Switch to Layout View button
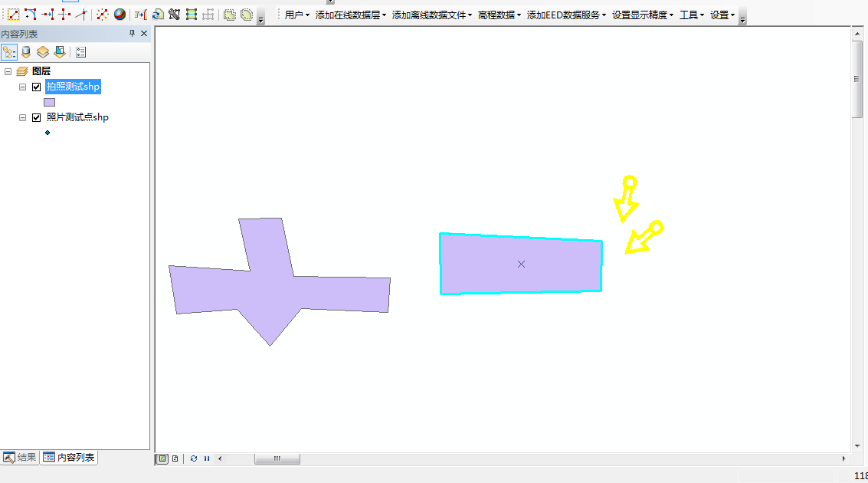Viewport: 868px width, 483px height. pos(175,458)
